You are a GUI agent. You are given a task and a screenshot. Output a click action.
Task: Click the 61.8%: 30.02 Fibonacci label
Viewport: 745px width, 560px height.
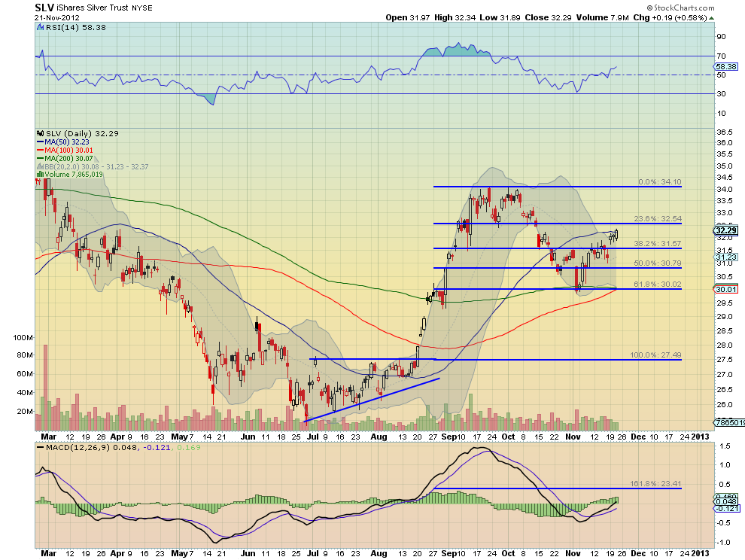click(x=658, y=285)
